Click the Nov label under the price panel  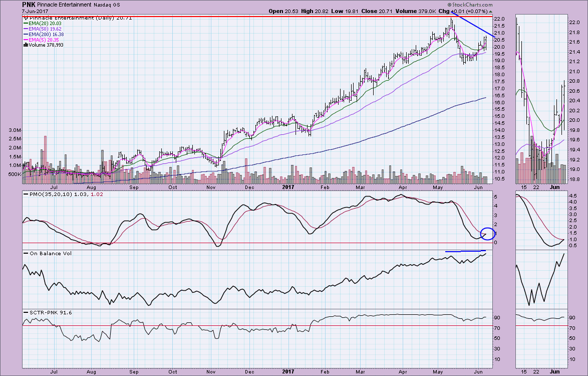[x=211, y=187]
